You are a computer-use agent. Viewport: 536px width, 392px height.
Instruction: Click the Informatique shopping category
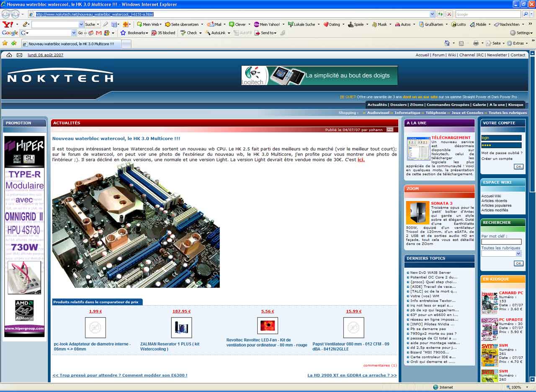click(407, 113)
